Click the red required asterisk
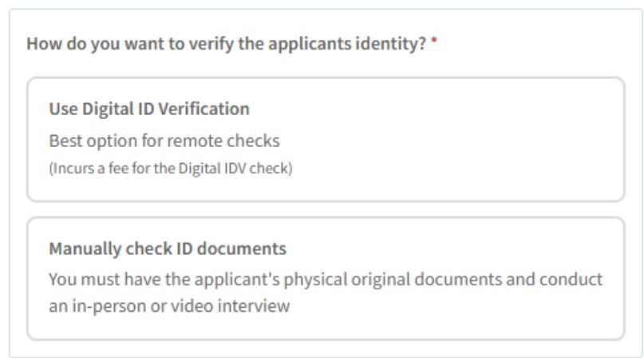The width and height of the screenshot is (644, 358). tap(433, 41)
